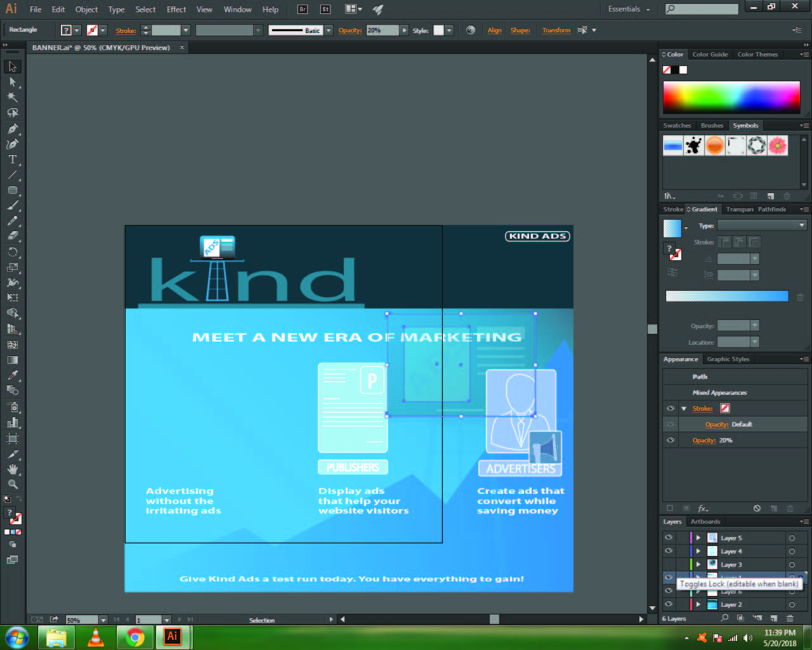Choose the Magic Wand tool

tap(13, 97)
